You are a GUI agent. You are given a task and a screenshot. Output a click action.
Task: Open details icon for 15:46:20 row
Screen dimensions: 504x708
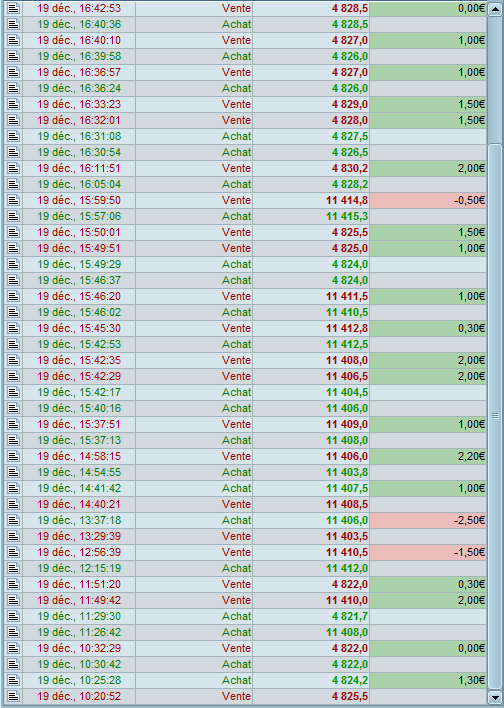(14, 296)
